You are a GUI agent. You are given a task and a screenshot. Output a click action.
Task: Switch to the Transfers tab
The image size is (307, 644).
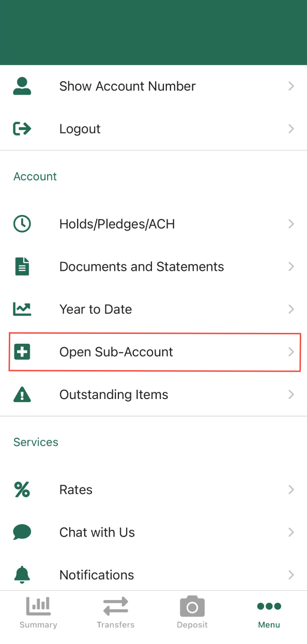115,613
